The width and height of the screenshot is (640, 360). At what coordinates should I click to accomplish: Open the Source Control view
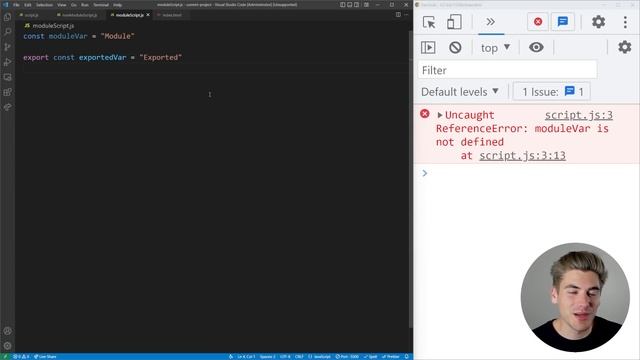7,47
